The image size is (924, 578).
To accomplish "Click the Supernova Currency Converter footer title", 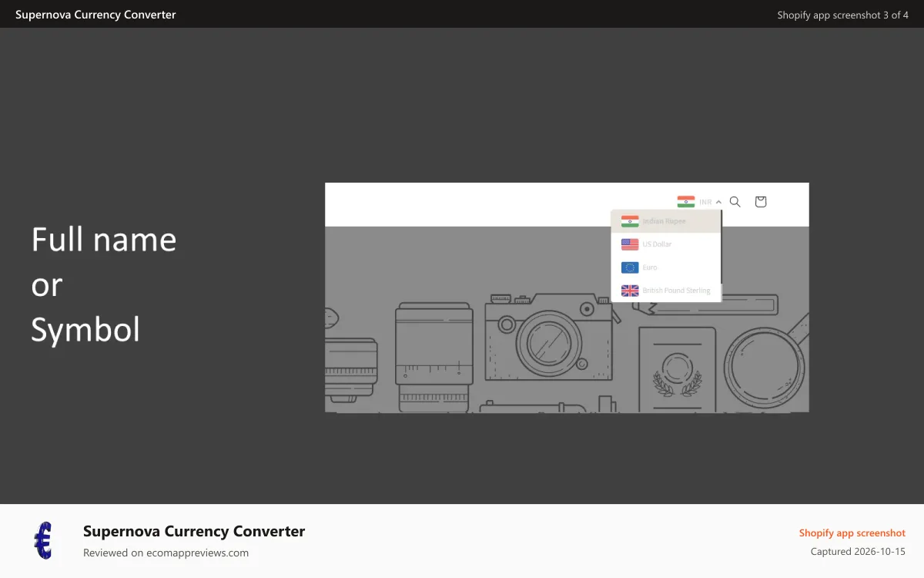I will 194,531.
